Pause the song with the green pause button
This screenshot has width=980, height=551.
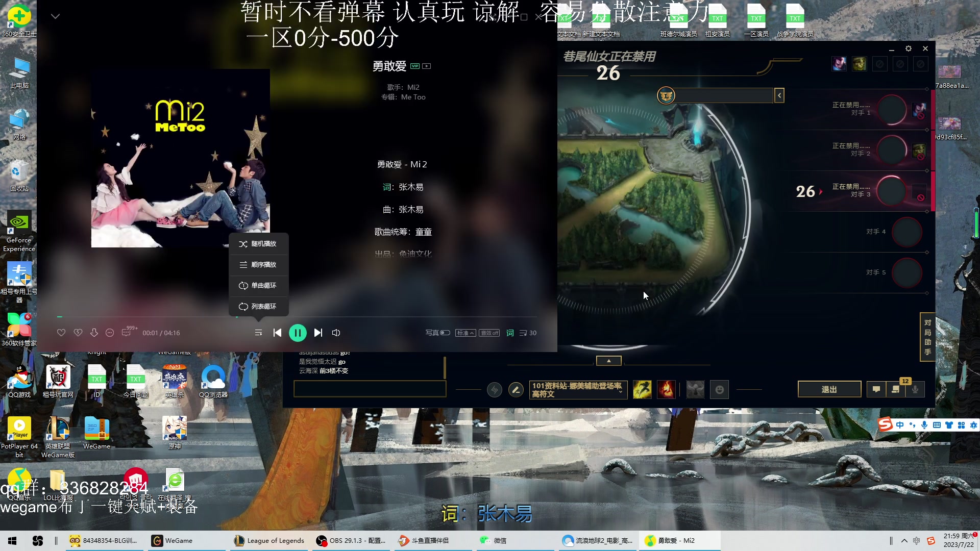coord(298,333)
